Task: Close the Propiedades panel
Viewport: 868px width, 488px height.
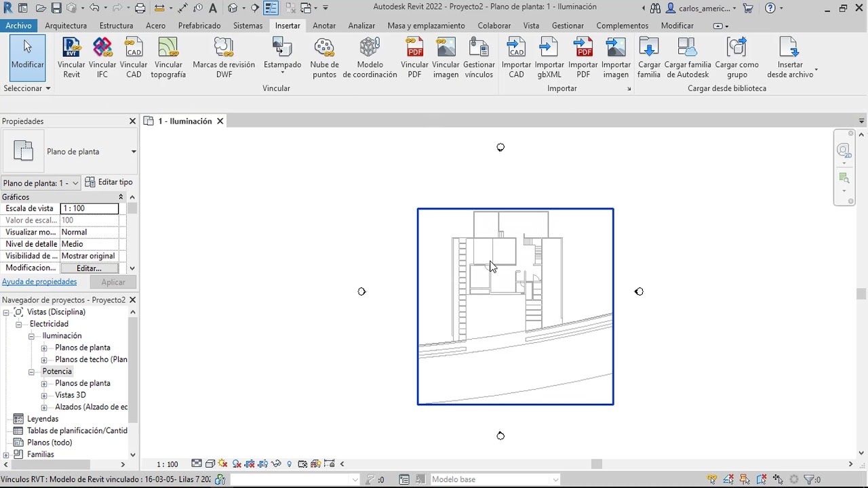Action: pos(132,121)
